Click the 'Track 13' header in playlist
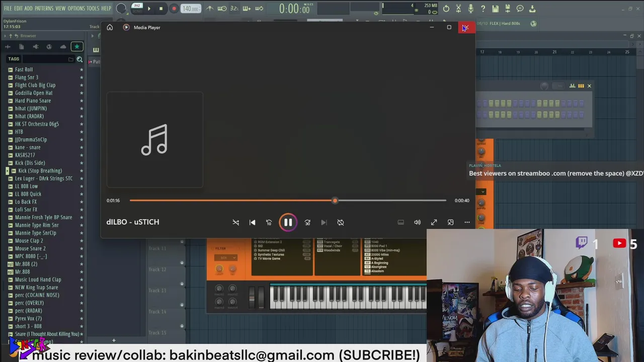 157,290
